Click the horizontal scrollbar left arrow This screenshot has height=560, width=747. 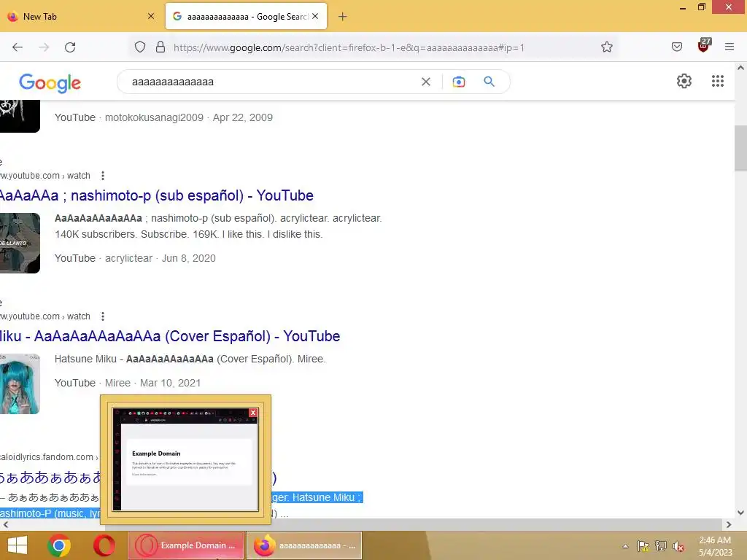5,524
